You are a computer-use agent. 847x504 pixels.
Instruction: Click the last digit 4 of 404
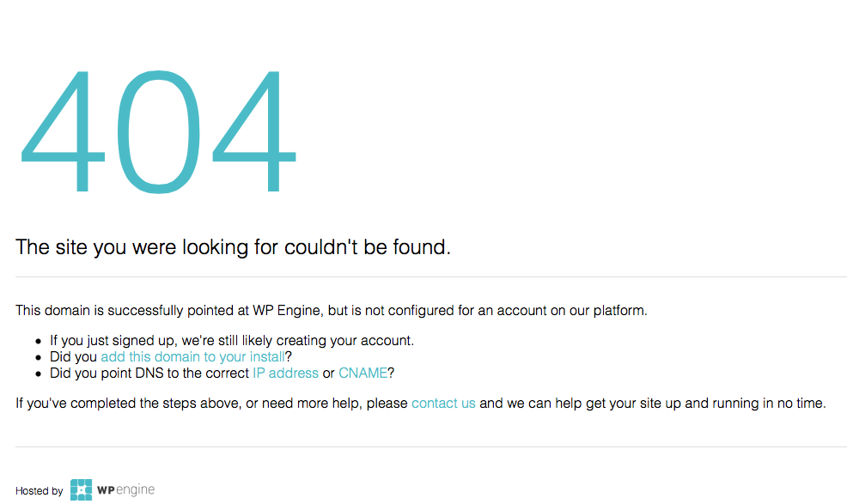(x=255, y=131)
